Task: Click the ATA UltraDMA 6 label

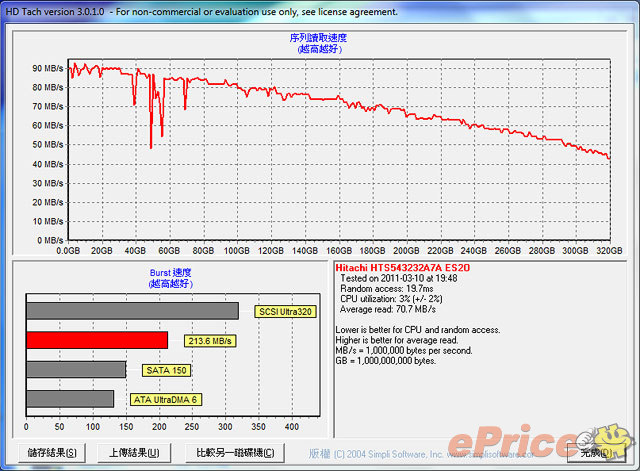Action: tap(165, 400)
